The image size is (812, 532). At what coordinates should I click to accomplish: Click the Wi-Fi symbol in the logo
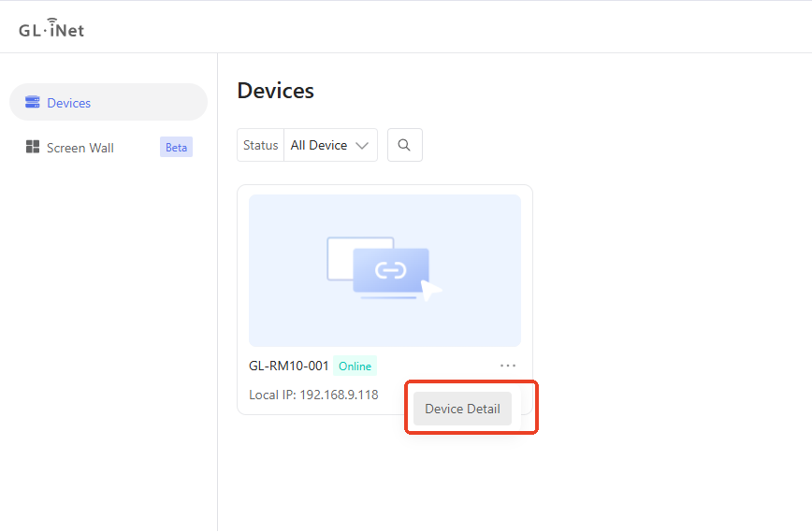coord(51,21)
